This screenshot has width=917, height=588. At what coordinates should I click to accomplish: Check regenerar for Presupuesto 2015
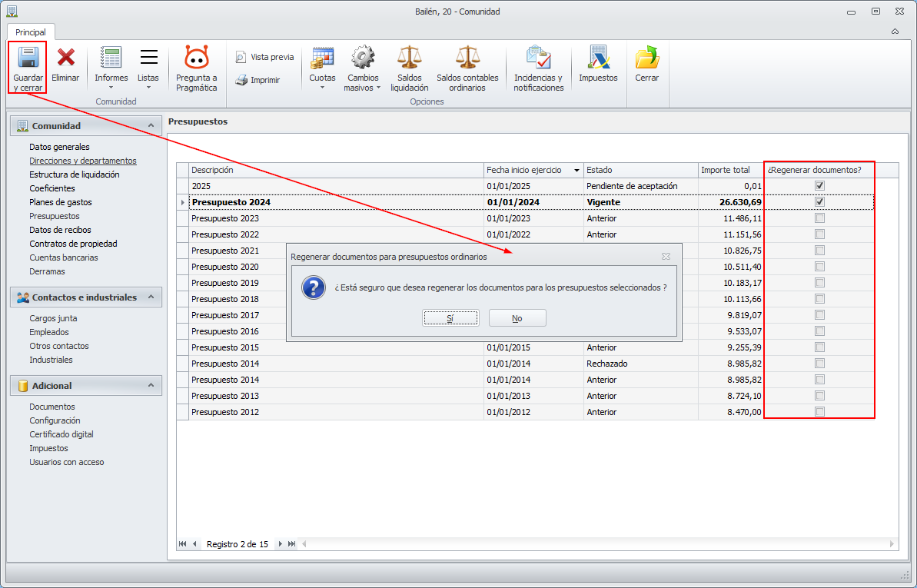(820, 347)
